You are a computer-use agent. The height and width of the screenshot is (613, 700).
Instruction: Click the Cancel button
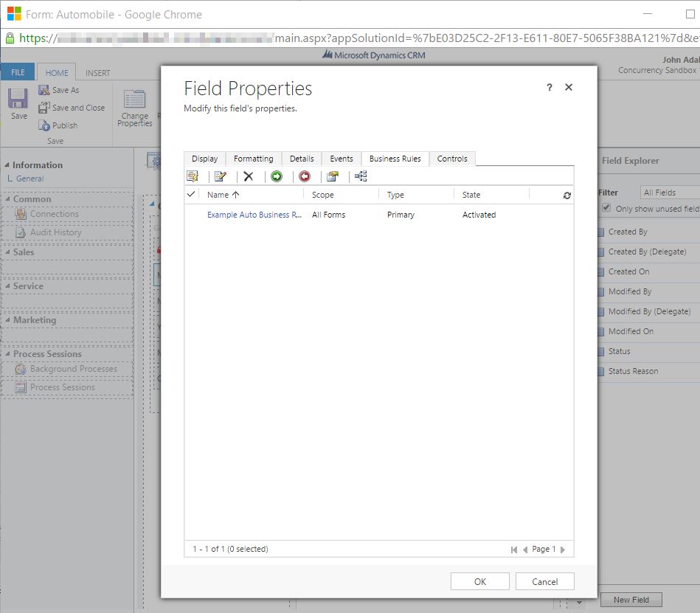pyautogui.click(x=544, y=581)
